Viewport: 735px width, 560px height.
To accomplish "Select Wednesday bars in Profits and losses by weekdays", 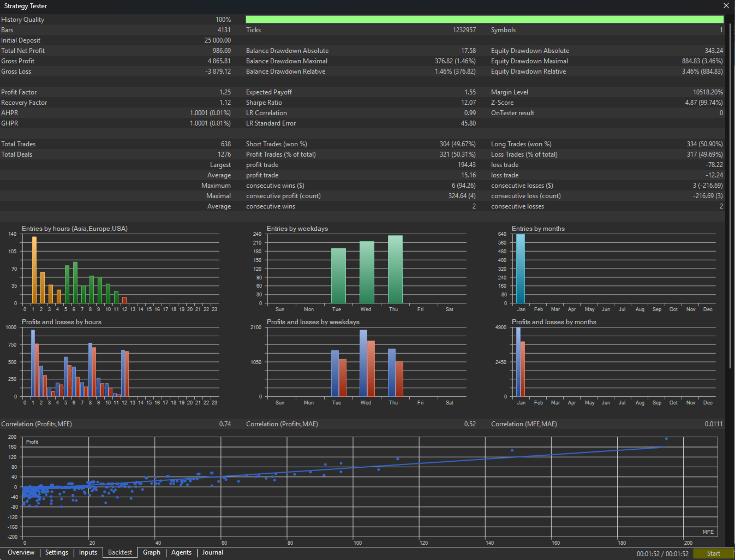I will point(367,363).
